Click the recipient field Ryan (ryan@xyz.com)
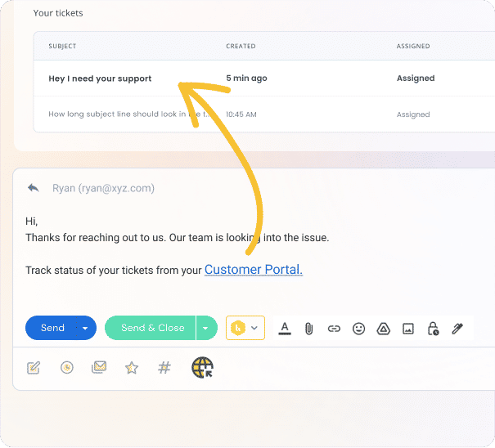Image resolution: width=495 pixels, height=448 pixels. pos(103,188)
